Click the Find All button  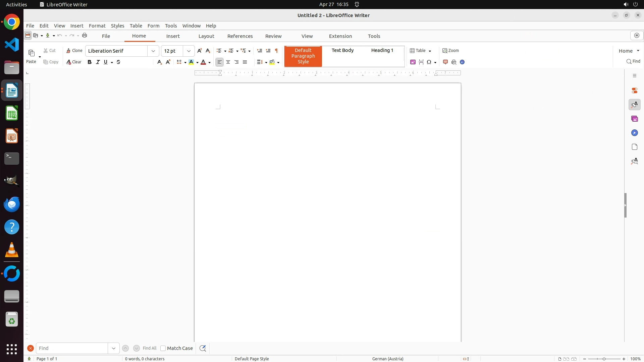[x=150, y=348]
